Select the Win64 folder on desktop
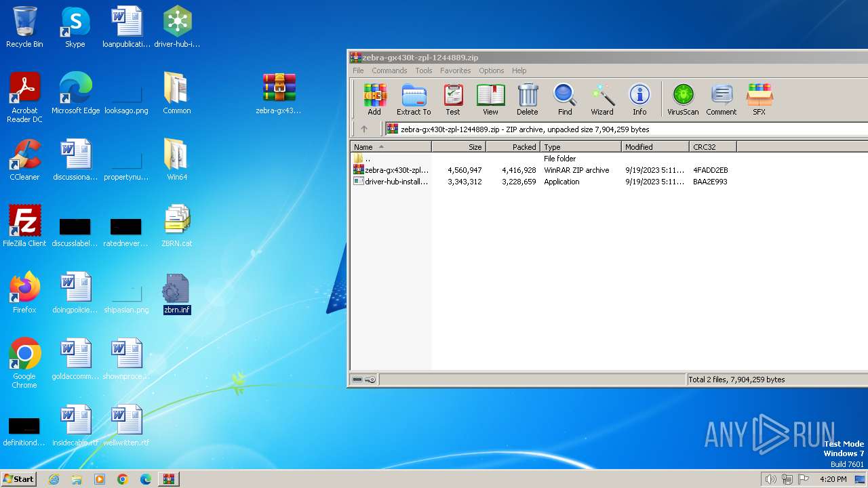Image resolution: width=868 pixels, height=488 pixels. pyautogui.click(x=176, y=160)
